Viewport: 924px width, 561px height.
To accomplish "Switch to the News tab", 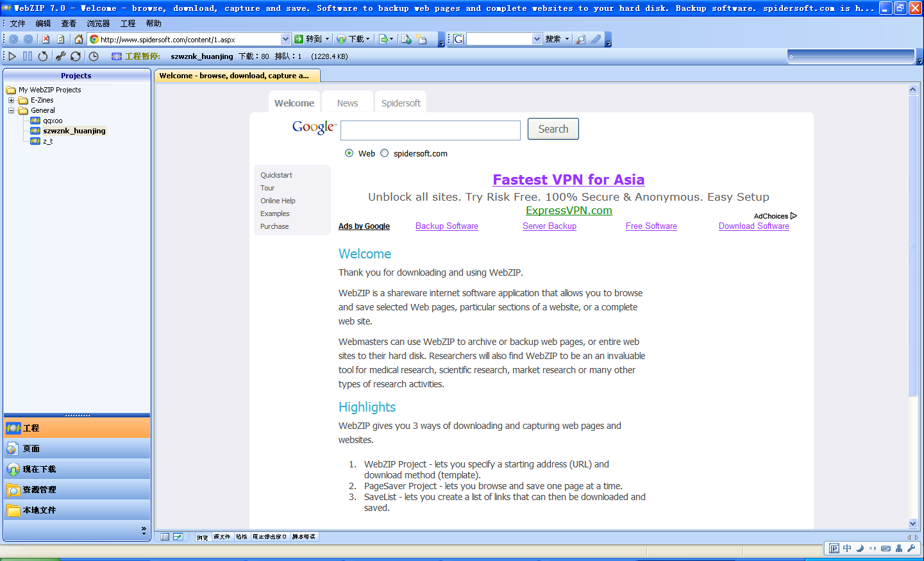I will pyautogui.click(x=348, y=103).
